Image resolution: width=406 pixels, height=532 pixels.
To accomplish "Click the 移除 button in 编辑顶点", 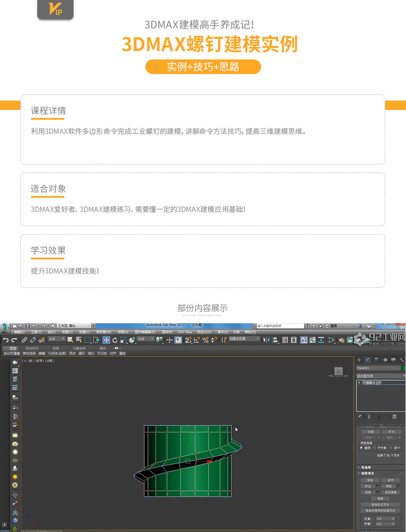I will tap(370, 480).
